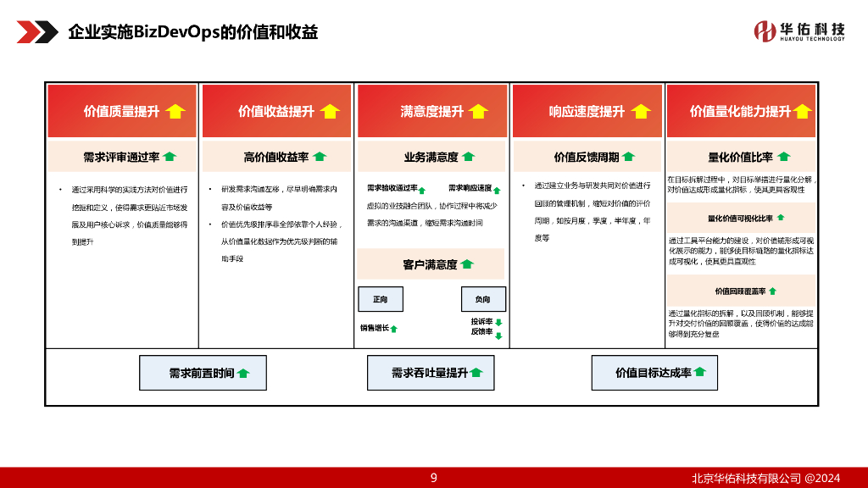Screen dimensions: 868x488
Task: Select the 价值量化能力提升 red header
Action: point(741,111)
